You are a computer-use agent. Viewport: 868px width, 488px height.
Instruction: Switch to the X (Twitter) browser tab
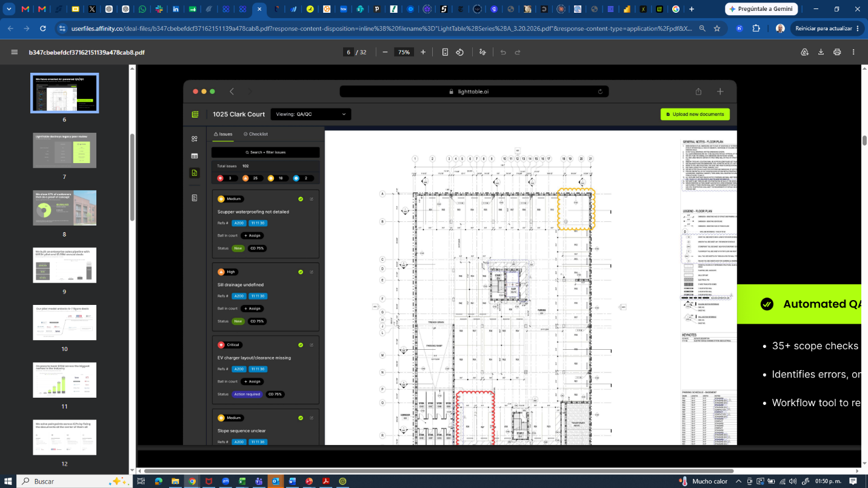click(x=92, y=9)
